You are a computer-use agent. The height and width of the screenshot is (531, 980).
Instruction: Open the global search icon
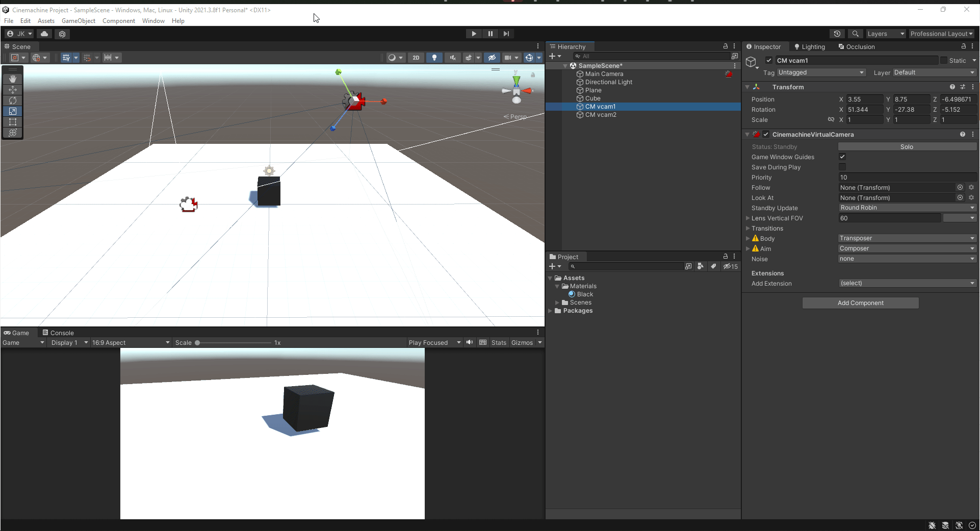click(x=856, y=34)
